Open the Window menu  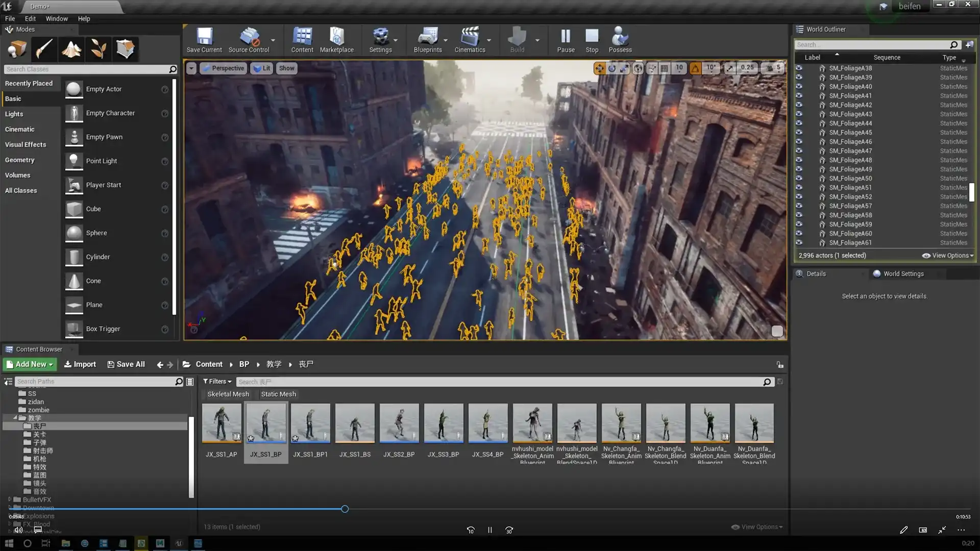[x=56, y=18]
